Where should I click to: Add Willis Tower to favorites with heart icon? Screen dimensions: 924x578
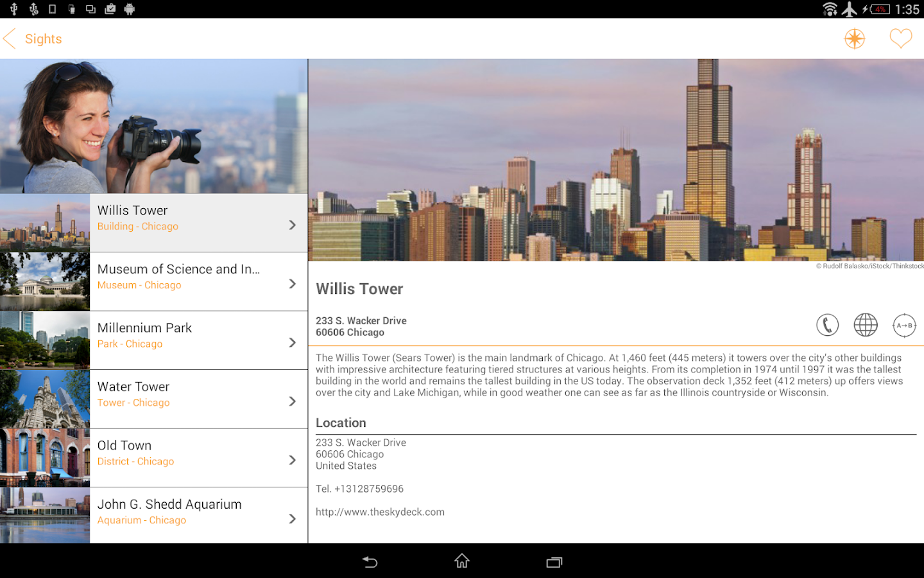point(900,39)
